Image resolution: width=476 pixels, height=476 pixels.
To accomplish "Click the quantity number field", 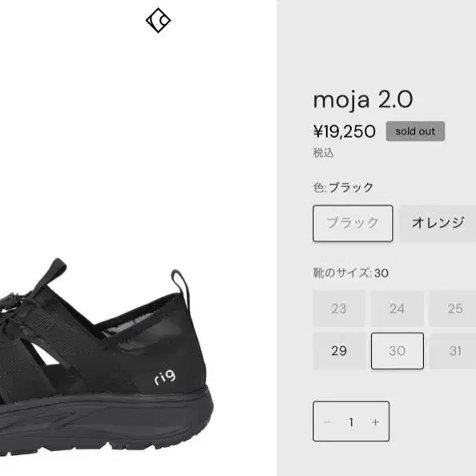I will click(x=351, y=422).
